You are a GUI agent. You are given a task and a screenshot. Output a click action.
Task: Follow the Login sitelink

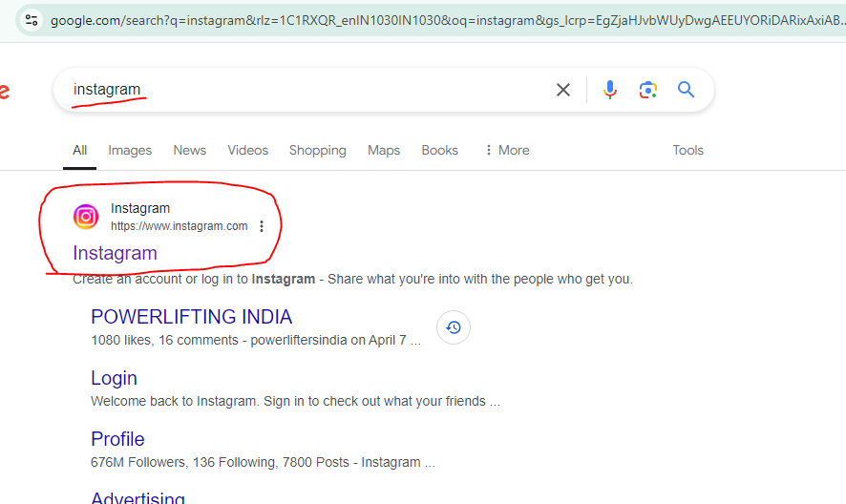click(114, 378)
